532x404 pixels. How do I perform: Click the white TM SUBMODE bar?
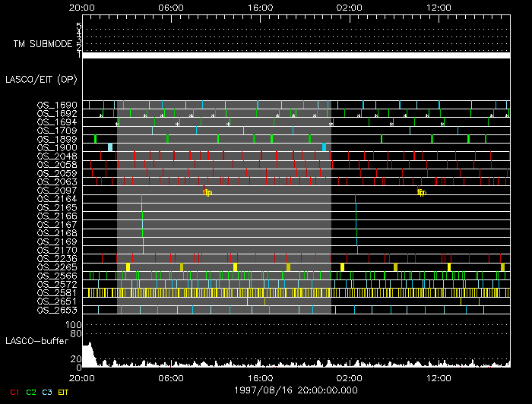[296, 55]
